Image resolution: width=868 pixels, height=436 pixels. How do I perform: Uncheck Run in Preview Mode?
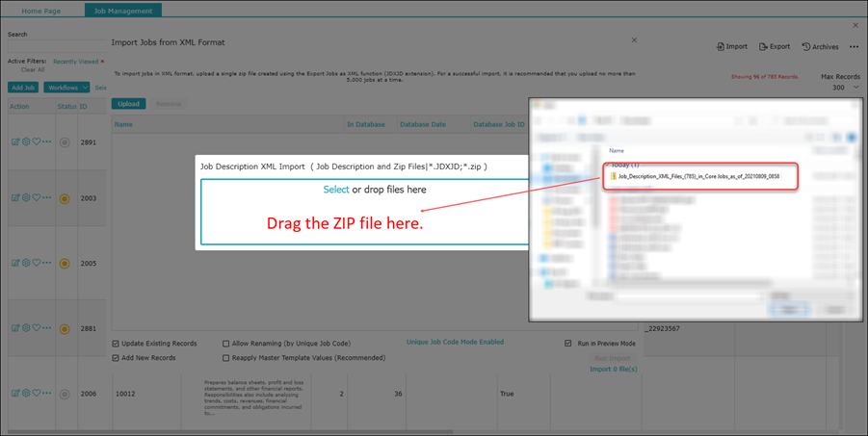[x=568, y=343]
